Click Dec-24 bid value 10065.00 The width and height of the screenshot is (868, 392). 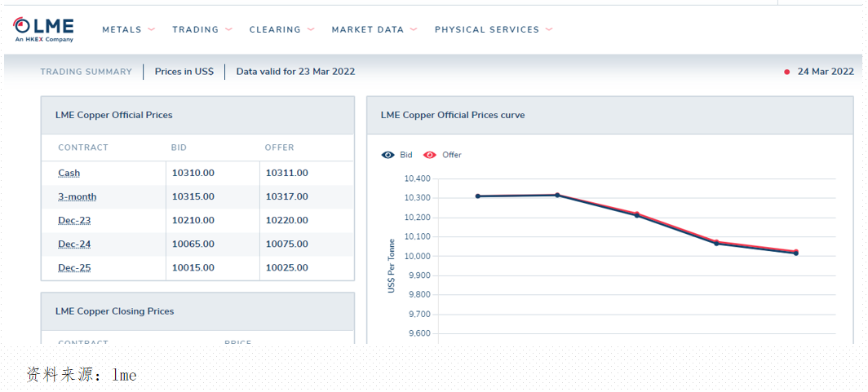point(193,244)
